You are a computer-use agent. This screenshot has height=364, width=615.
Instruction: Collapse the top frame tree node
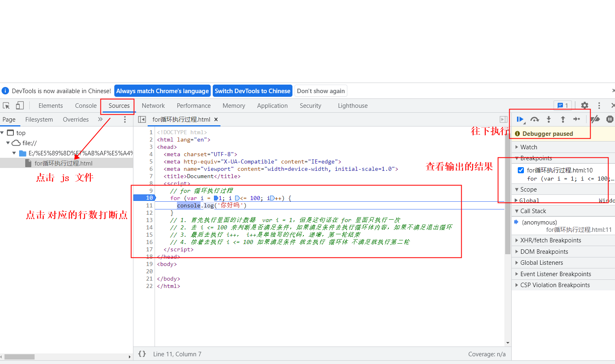click(x=2, y=133)
